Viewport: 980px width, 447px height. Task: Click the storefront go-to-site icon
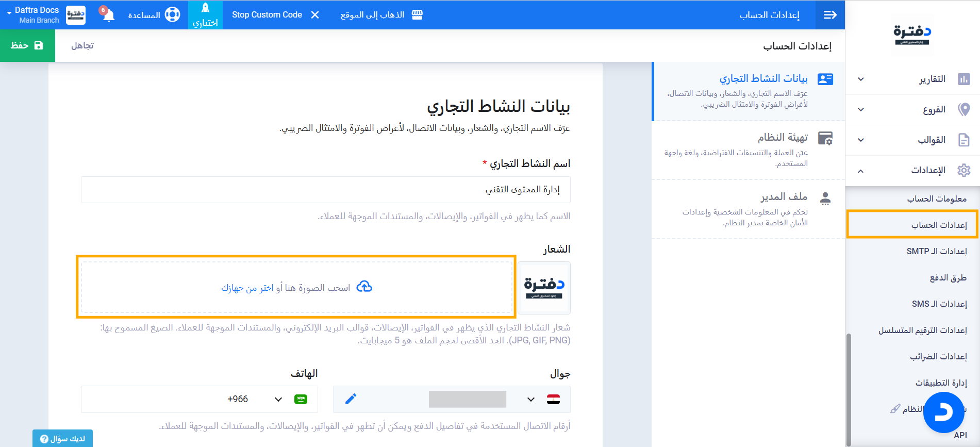pyautogui.click(x=417, y=15)
